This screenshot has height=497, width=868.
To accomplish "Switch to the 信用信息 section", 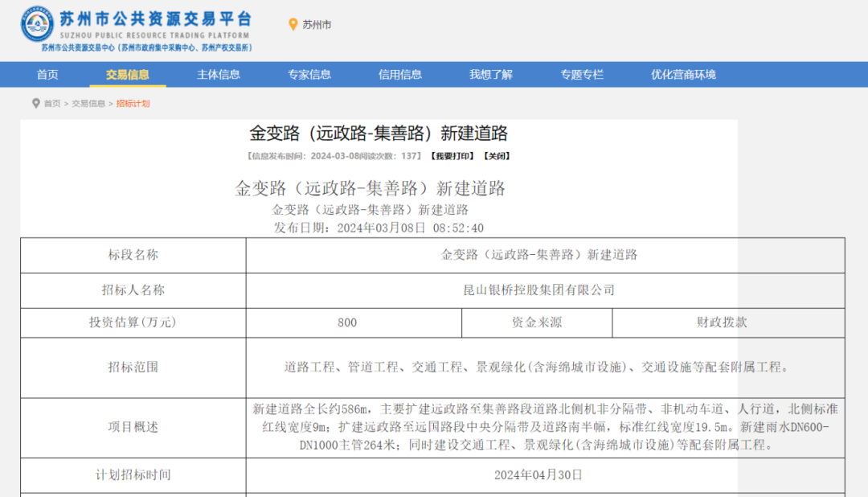I will [x=400, y=75].
